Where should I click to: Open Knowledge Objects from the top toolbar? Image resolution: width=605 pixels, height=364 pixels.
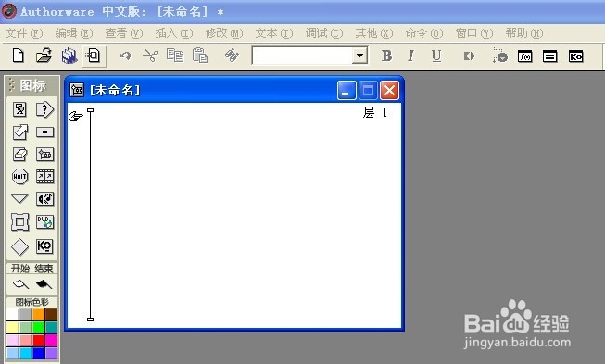(575, 56)
